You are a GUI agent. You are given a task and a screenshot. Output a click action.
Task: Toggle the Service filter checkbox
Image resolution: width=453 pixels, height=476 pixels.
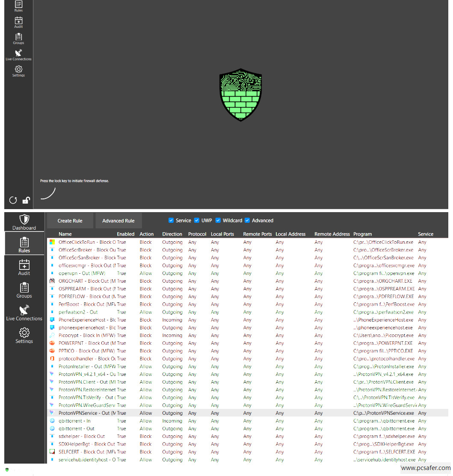[x=171, y=221]
